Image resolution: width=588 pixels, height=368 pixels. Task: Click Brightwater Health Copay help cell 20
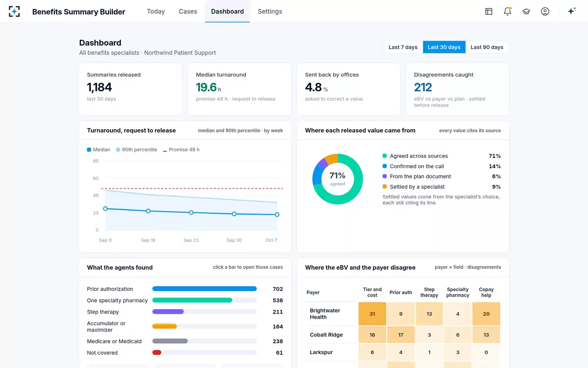click(x=486, y=314)
